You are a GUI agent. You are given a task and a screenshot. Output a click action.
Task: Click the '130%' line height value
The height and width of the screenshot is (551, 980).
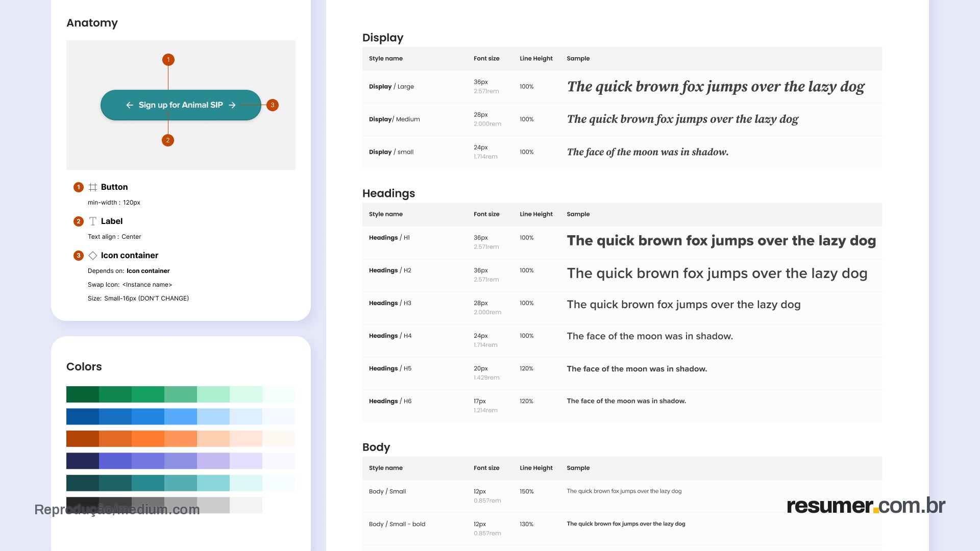point(527,524)
